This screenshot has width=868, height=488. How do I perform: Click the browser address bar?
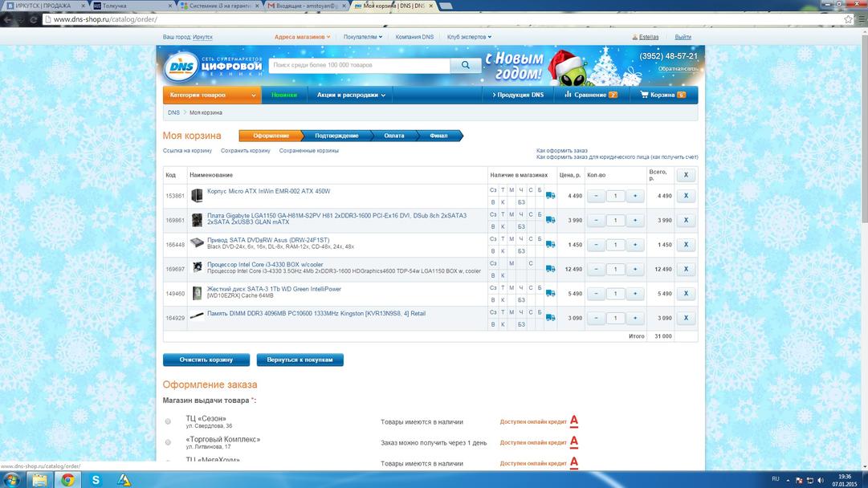pos(443,19)
